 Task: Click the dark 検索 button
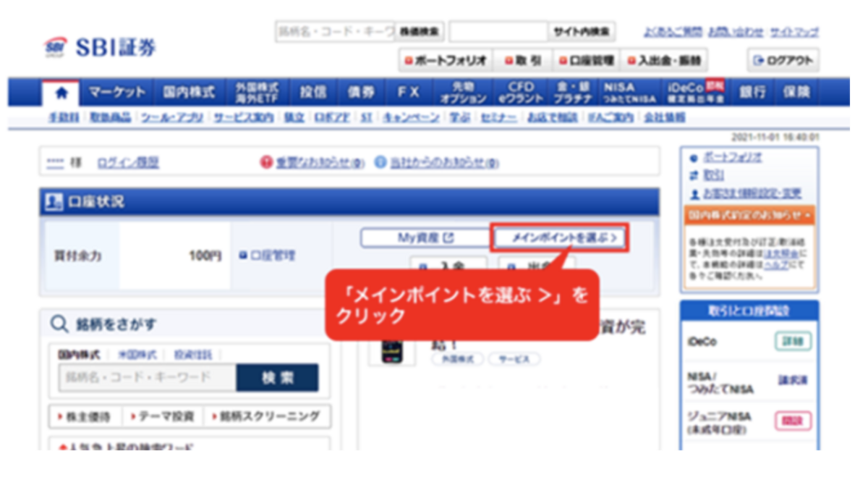click(x=277, y=377)
